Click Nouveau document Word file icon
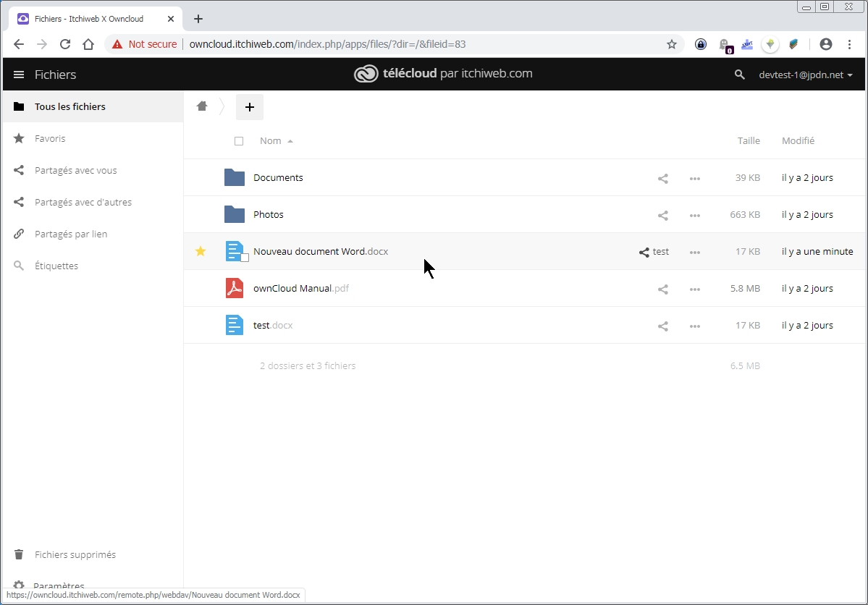The image size is (868, 605). (x=235, y=251)
